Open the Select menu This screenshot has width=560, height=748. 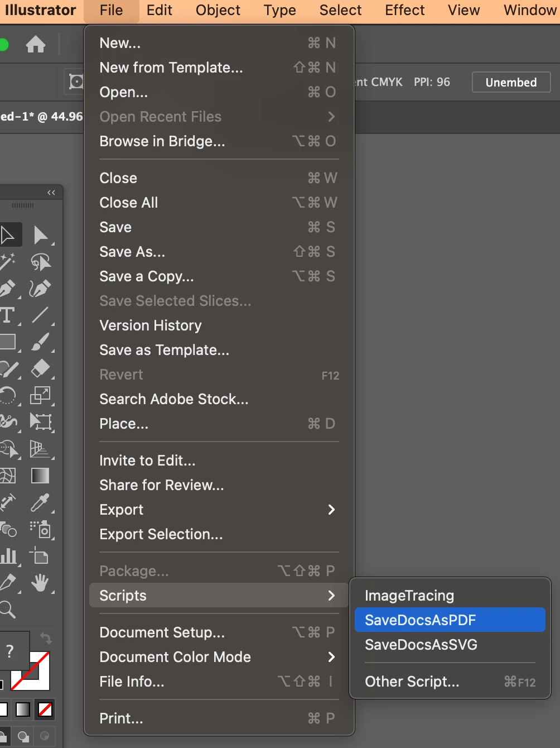(x=340, y=11)
